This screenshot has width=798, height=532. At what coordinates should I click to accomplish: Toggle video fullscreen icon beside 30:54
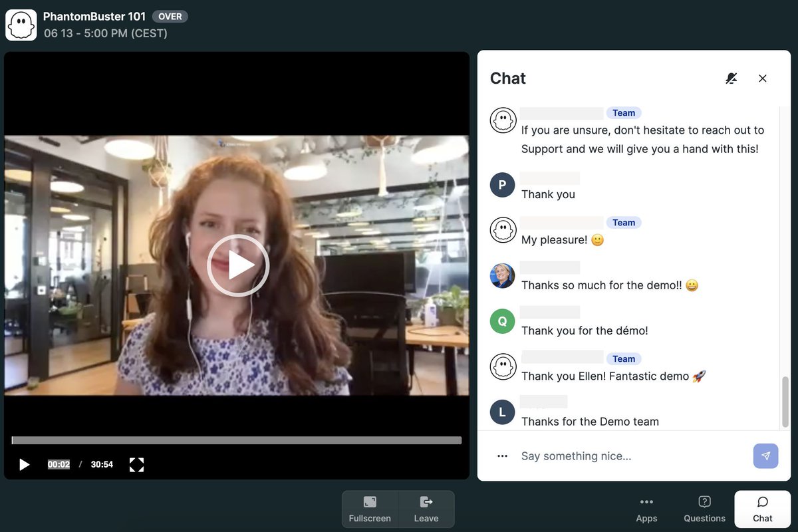pos(136,464)
